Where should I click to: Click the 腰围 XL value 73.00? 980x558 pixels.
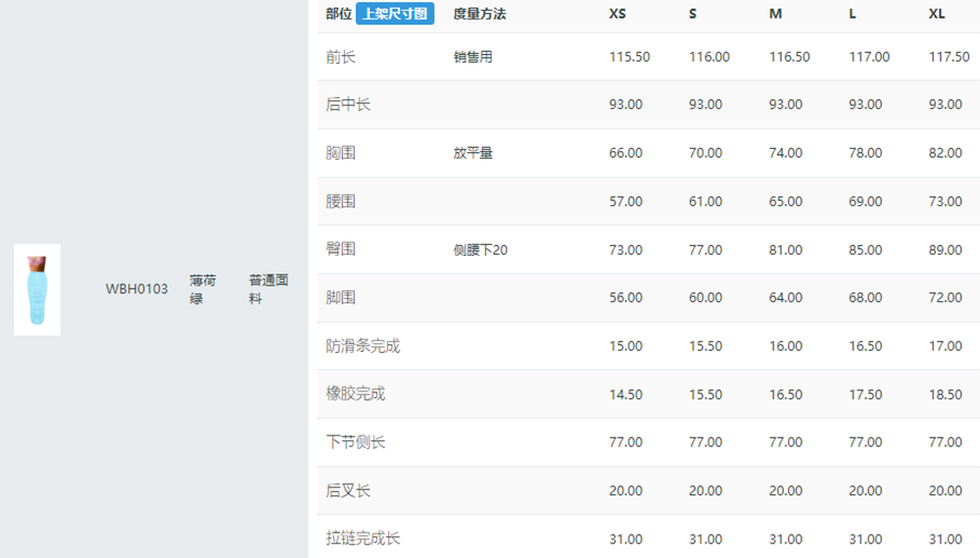click(946, 201)
